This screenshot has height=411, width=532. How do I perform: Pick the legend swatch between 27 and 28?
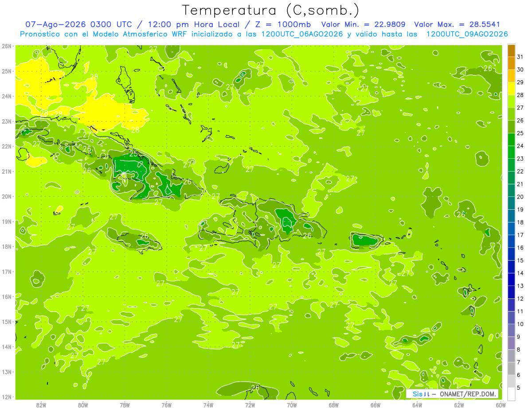(x=511, y=102)
